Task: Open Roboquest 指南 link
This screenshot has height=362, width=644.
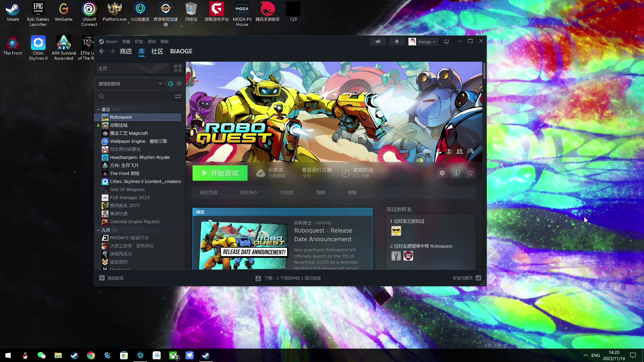Action: 321,193
